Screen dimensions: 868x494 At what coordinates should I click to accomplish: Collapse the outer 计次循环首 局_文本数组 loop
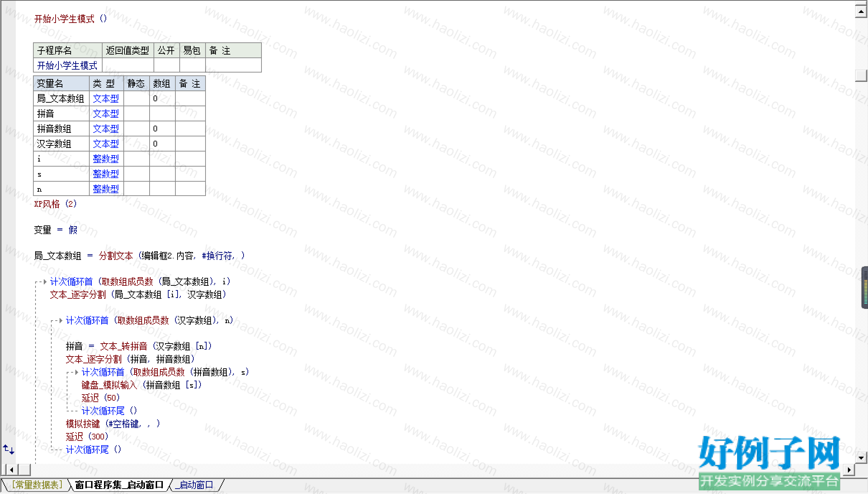[x=45, y=282]
